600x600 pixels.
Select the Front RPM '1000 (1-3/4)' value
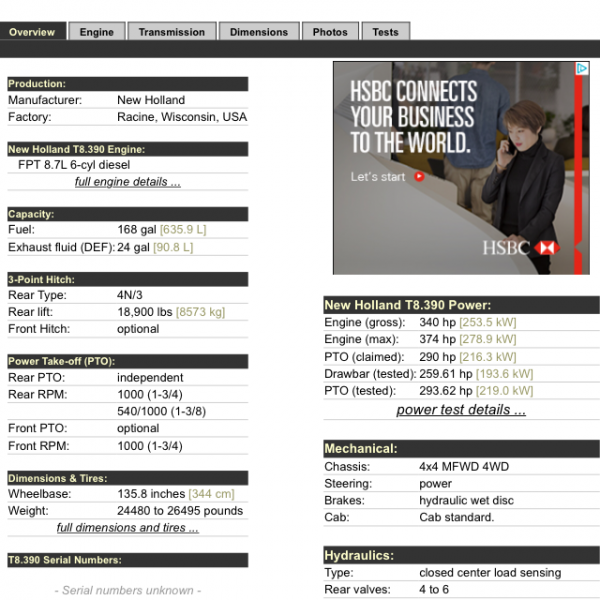tap(150, 446)
